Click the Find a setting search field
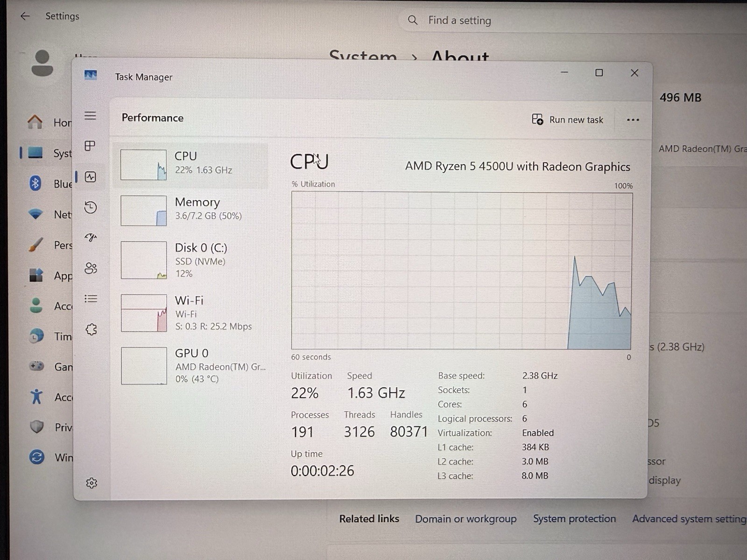Screen dimensions: 747x560 click(x=572, y=21)
